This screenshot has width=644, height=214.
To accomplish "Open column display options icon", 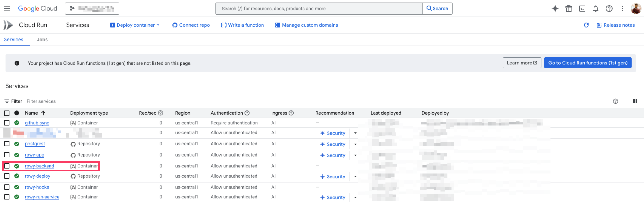I will (x=635, y=101).
